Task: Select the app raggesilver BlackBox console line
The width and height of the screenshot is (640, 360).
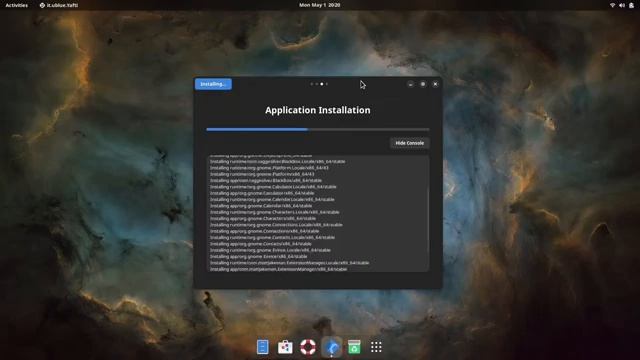Action: tap(266, 180)
